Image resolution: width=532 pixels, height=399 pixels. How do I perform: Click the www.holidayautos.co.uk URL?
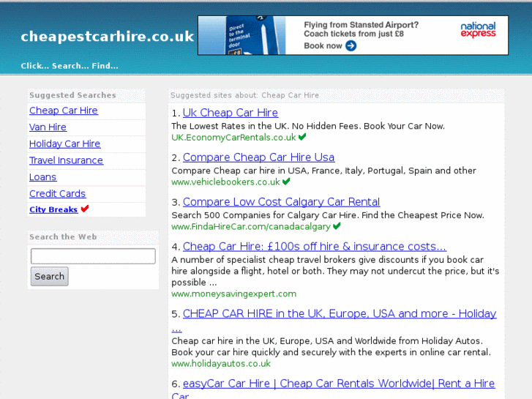221,364
